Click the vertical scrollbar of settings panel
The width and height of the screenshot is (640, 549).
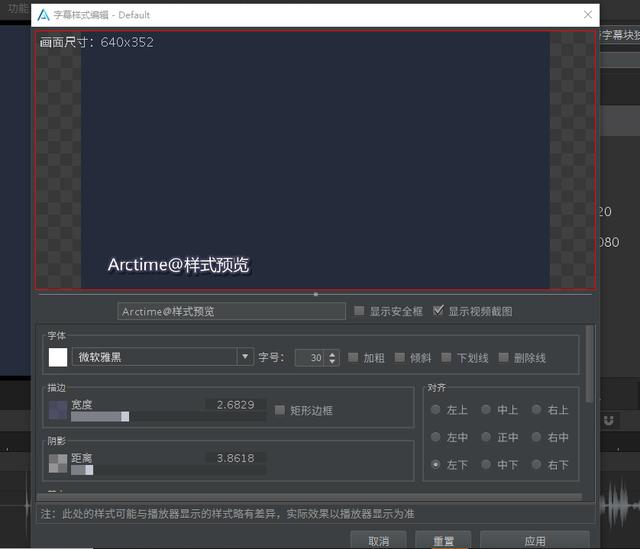click(589, 364)
